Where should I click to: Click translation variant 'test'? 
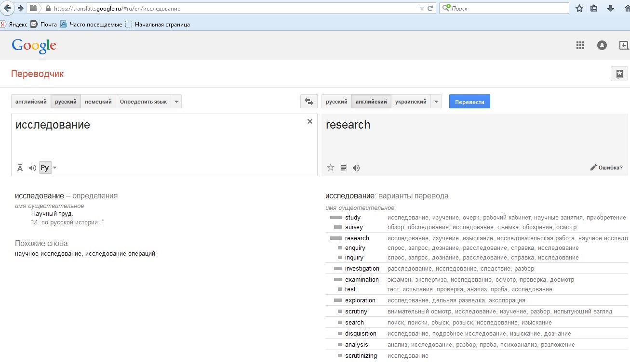[x=350, y=289]
